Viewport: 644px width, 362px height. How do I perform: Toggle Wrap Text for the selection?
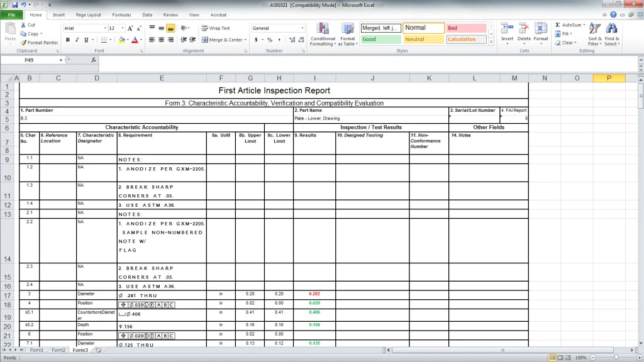218,28
